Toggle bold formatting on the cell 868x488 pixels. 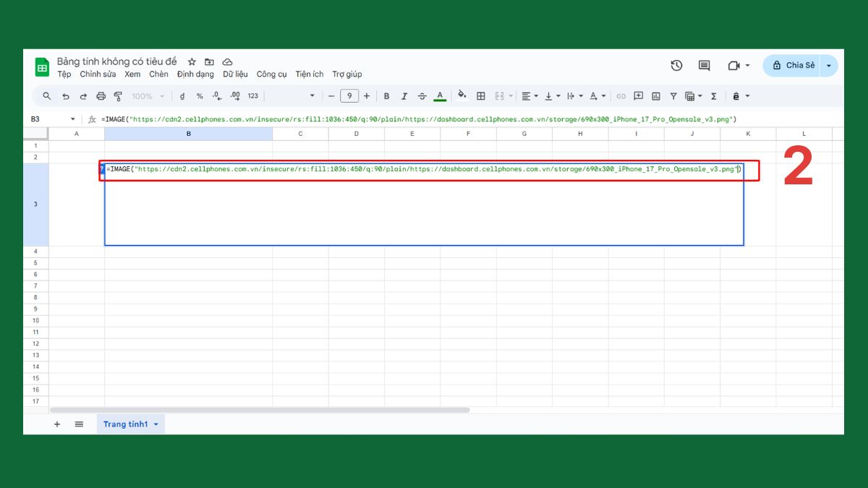tap(387, 95)
